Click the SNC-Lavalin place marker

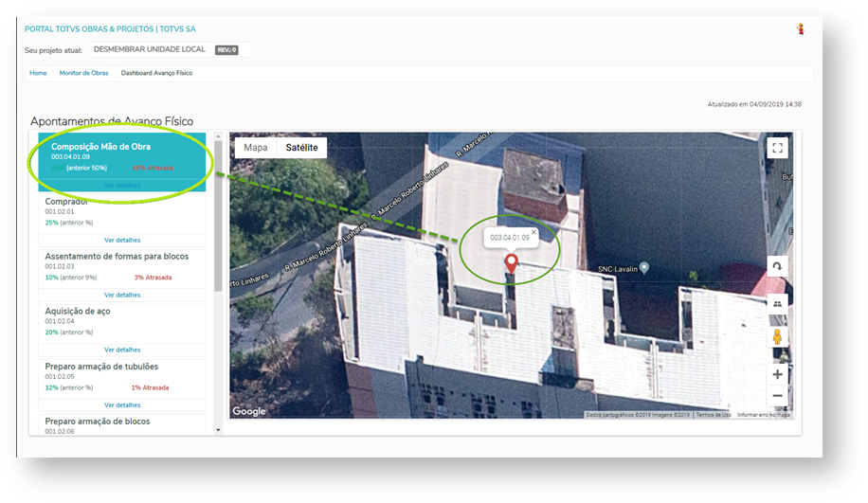[x=644, y=268]
